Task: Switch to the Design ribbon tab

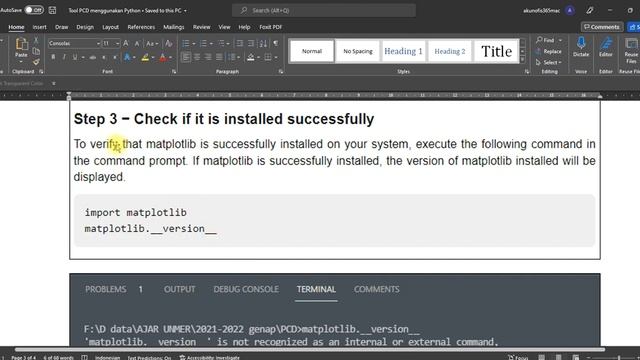Action: (85, 27)
